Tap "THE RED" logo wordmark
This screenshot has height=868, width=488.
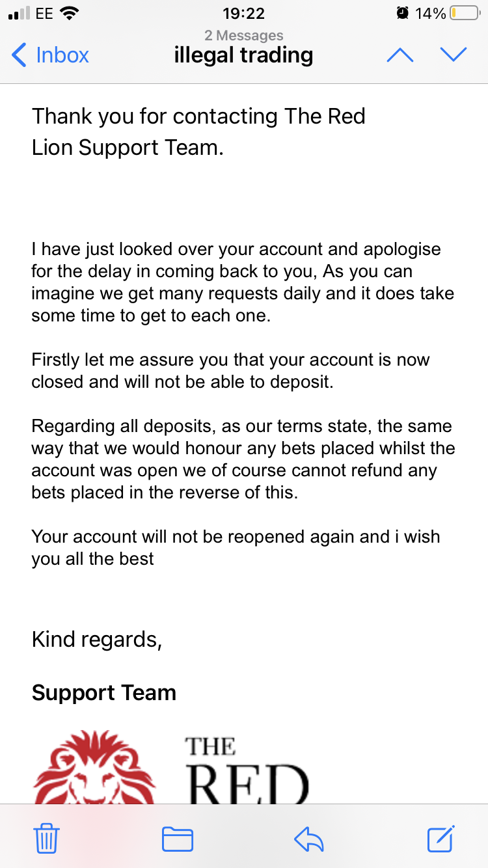tap(247, 770)
